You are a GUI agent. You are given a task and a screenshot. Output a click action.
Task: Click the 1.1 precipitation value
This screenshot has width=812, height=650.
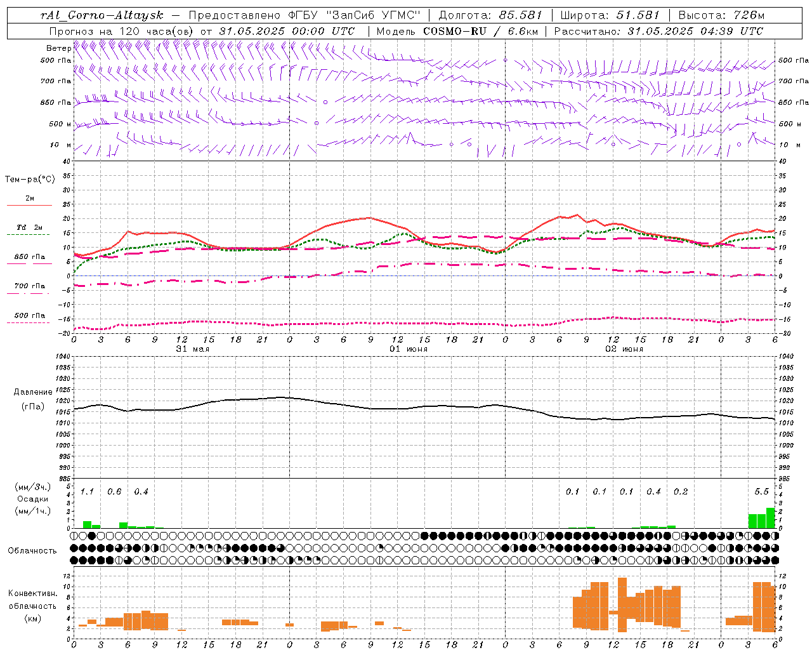click(87, 492)
